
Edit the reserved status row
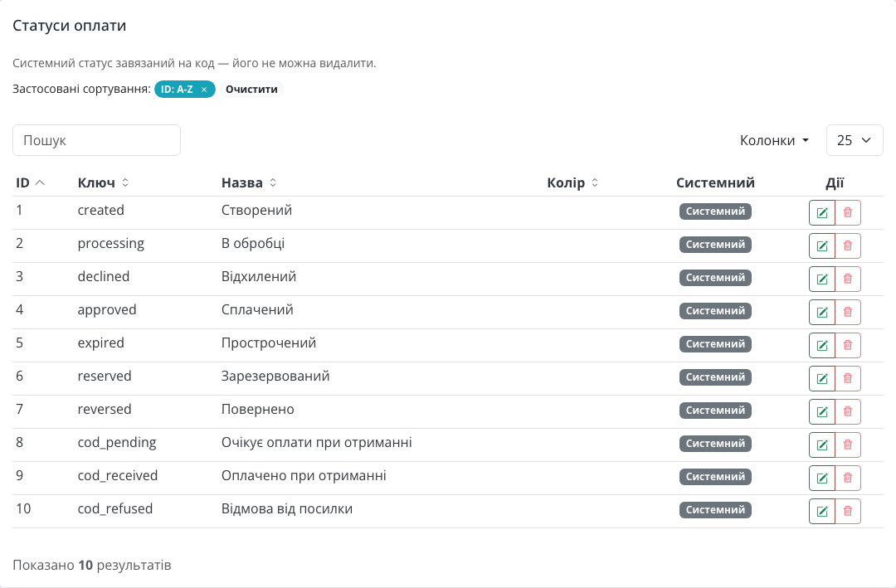point(821,378)
